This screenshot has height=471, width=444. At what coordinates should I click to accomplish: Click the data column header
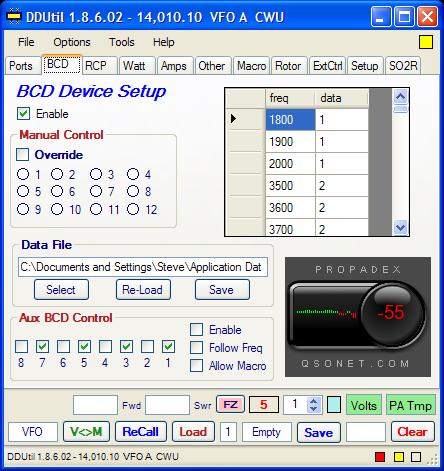[x=342, y=98]
